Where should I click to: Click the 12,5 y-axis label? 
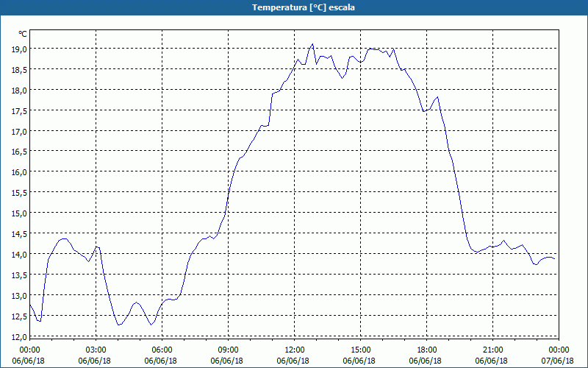tap(20, 316)
